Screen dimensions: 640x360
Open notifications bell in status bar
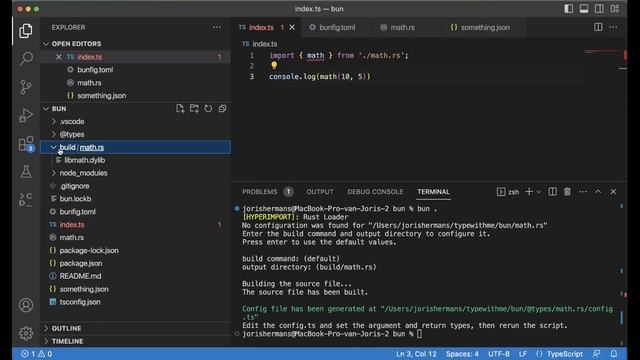[x=614, y=354]
